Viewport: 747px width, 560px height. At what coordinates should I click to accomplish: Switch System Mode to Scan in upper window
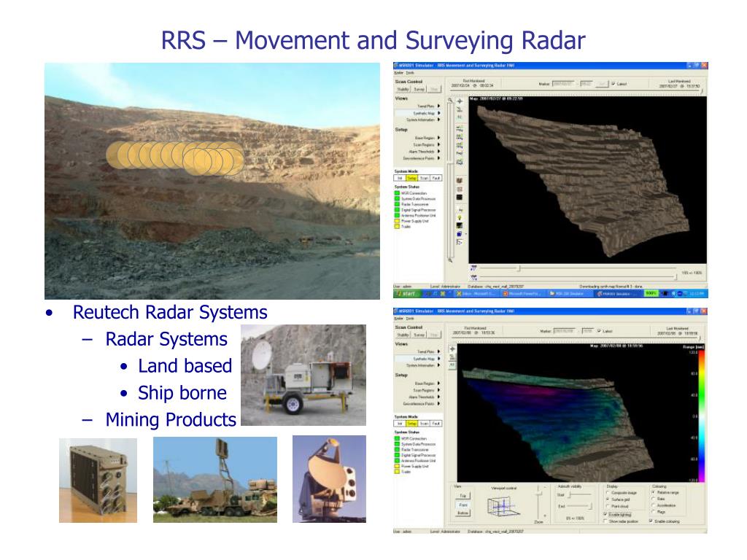[424, 178]
